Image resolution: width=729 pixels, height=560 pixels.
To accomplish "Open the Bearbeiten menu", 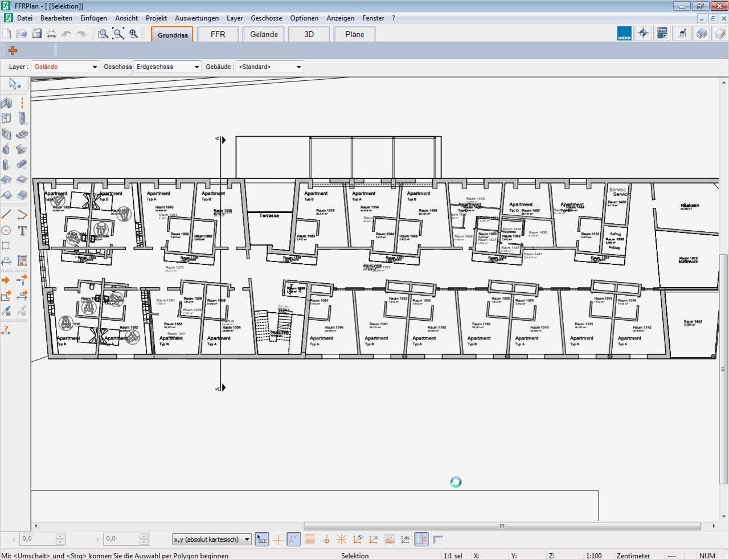I will 56,18.
